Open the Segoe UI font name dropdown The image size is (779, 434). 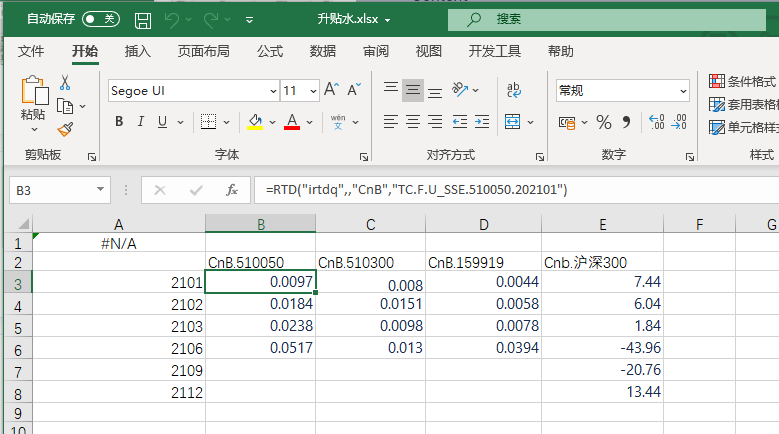pos(273,91)
